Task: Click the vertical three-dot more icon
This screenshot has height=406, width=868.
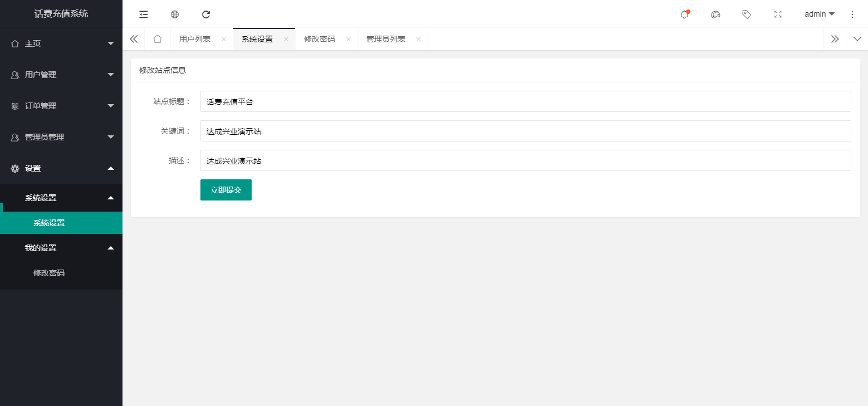Action: tap(852, 14)
